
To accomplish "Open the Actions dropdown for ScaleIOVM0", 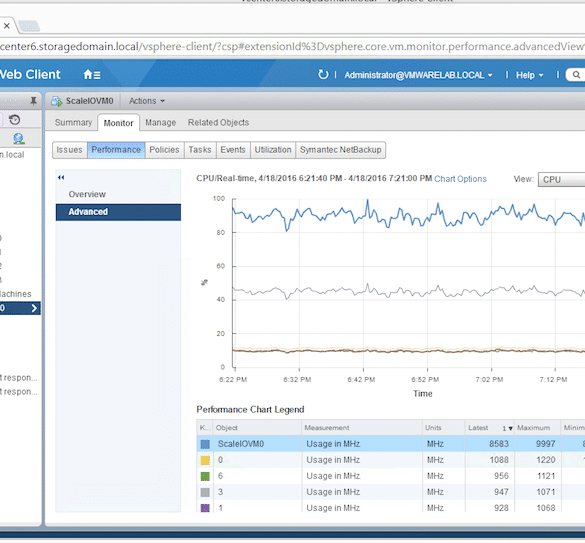I will [x=147, y=101].
